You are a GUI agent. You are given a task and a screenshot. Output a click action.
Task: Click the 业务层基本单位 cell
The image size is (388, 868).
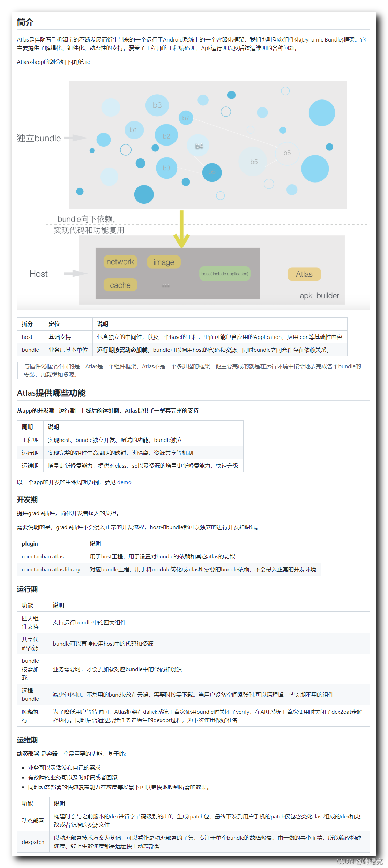(68, 350)
